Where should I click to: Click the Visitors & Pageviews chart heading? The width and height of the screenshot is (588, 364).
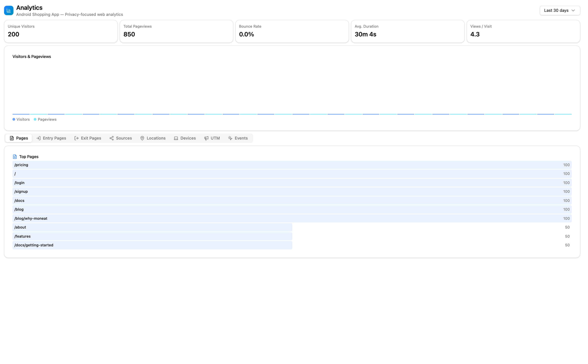(32, 57)
